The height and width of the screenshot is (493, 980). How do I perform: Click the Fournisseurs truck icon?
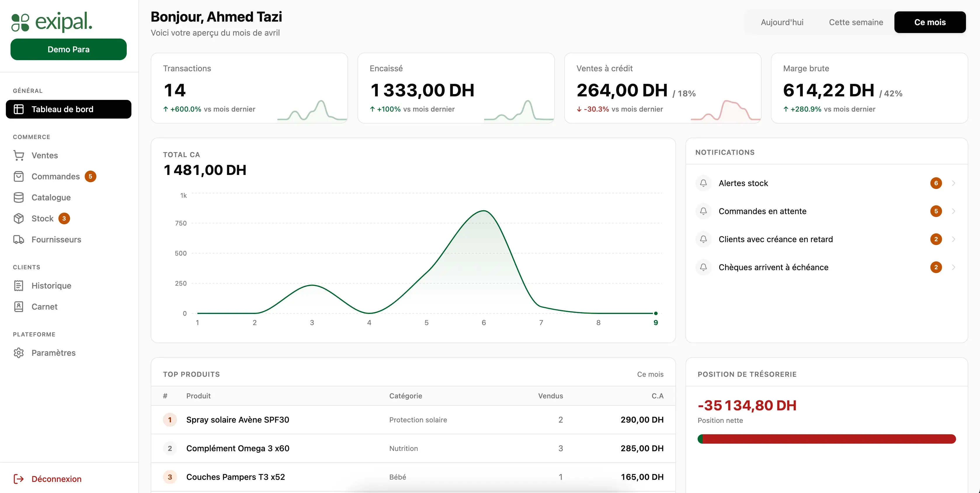pos(19,240)
